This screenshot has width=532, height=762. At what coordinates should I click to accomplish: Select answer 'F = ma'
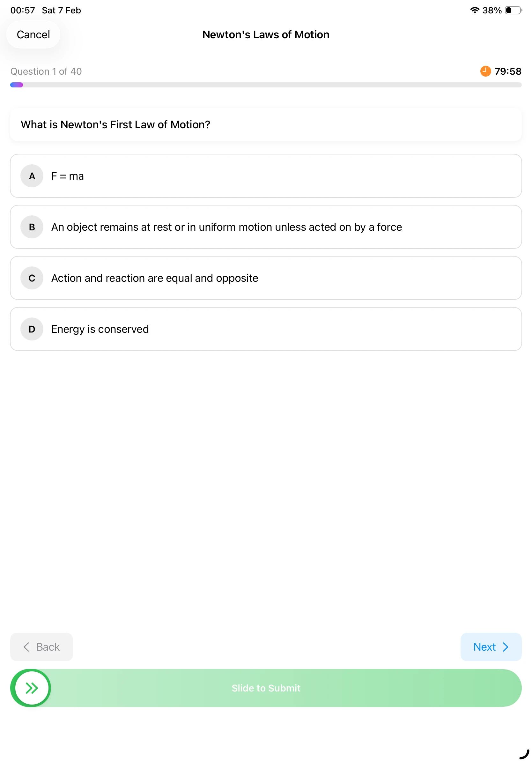pos(265,176)
